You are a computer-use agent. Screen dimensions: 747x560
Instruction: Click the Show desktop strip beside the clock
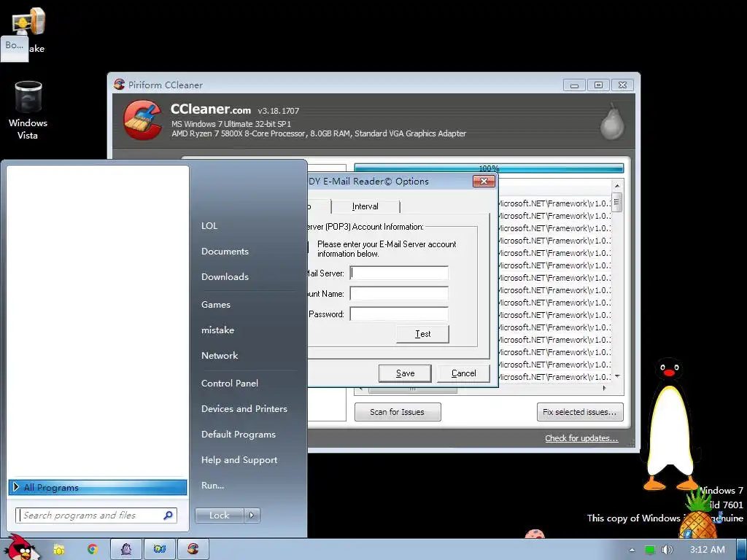point(742,549)
